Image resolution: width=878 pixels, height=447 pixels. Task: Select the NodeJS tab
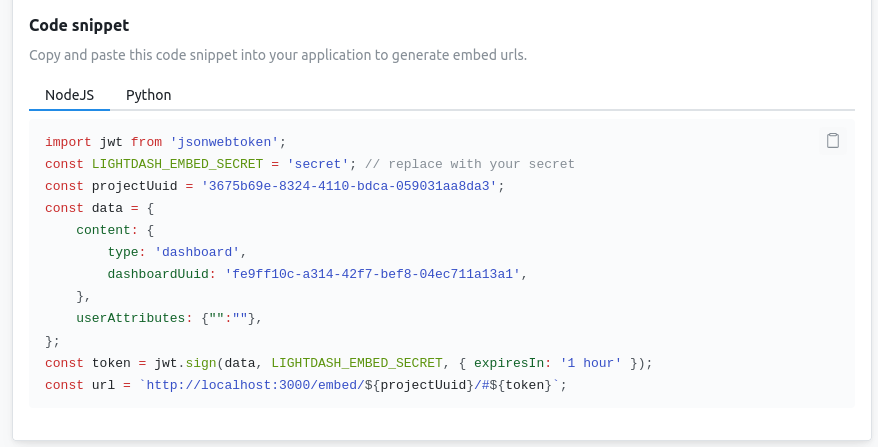[69, 95]
